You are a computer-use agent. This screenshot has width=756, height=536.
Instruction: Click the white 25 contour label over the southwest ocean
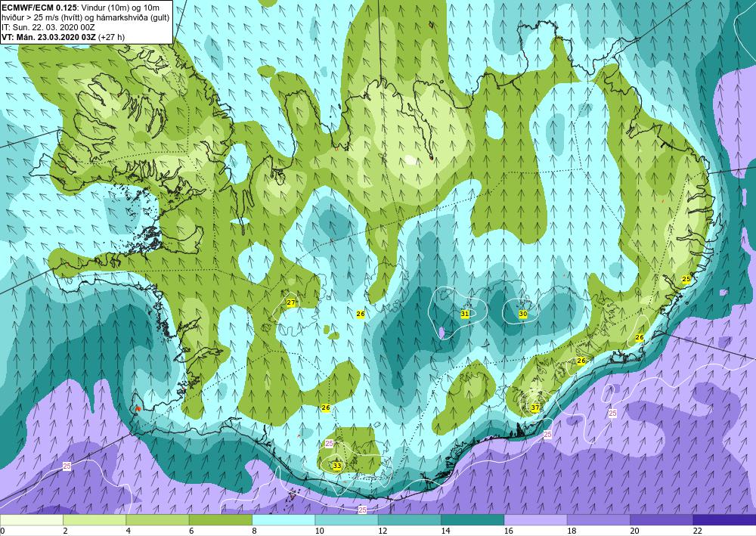pyautogui.click(x=67, y=466)
